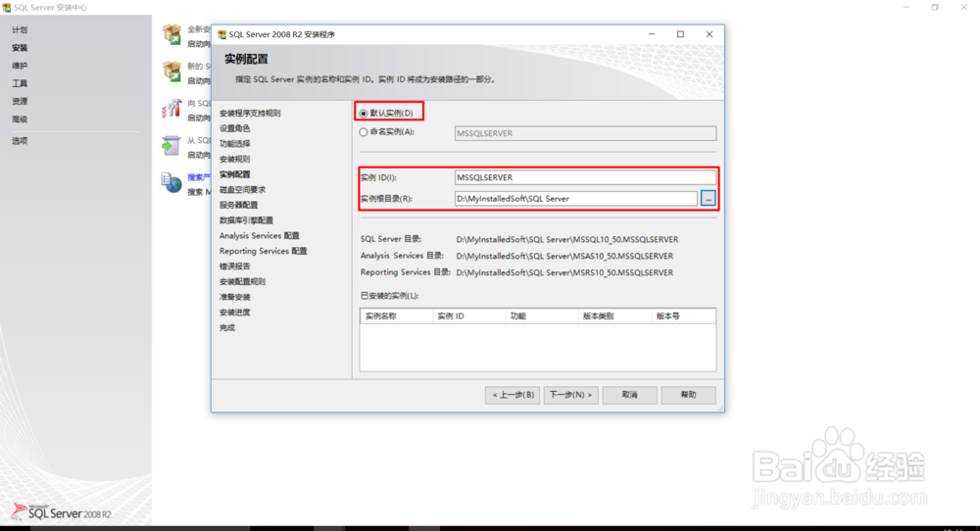Maximize the SQL Server 2008 R2 setup dialog
This screenshot has width=980, height=531.
pyautogui.click(x=680, y=34)
